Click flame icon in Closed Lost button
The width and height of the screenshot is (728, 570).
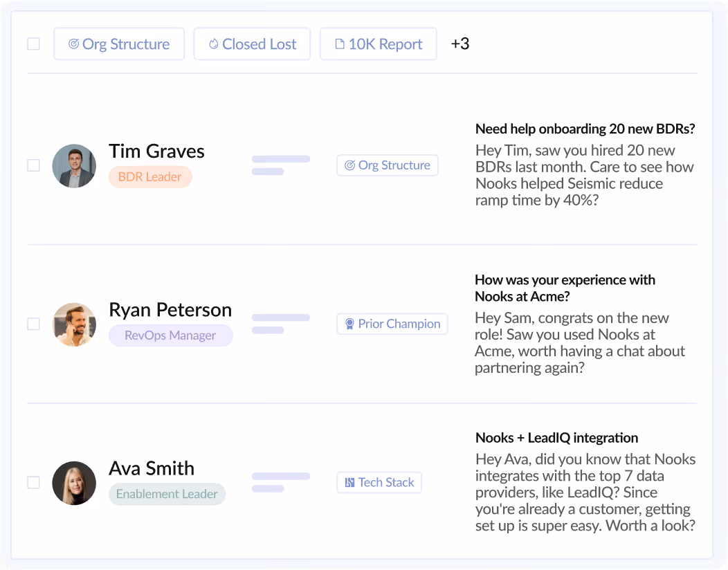[214, 44]
